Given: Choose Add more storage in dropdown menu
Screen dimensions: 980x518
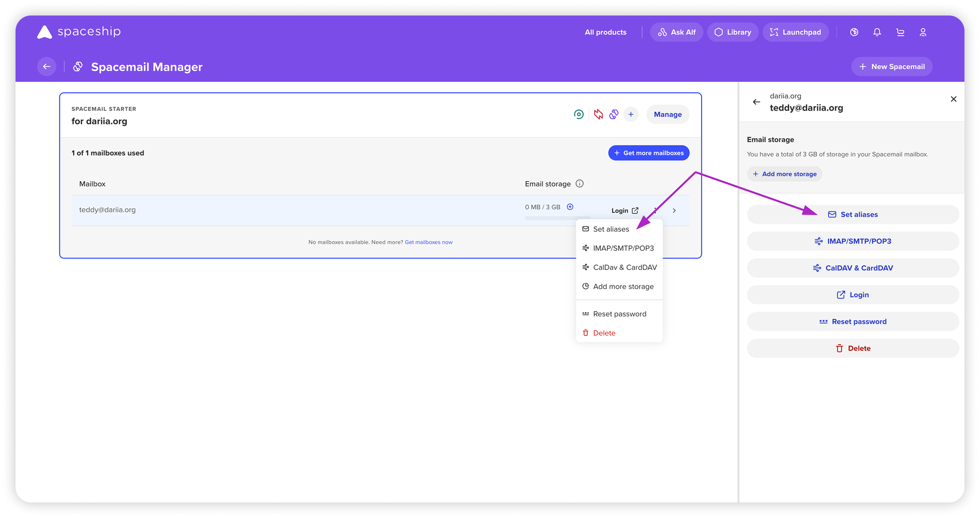Looking at the screenshot, I should tap(619, 287).
